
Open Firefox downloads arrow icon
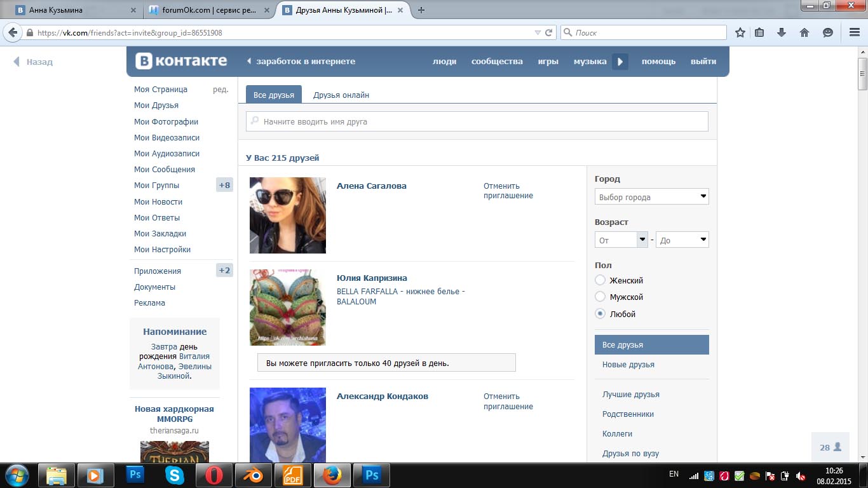782,32
